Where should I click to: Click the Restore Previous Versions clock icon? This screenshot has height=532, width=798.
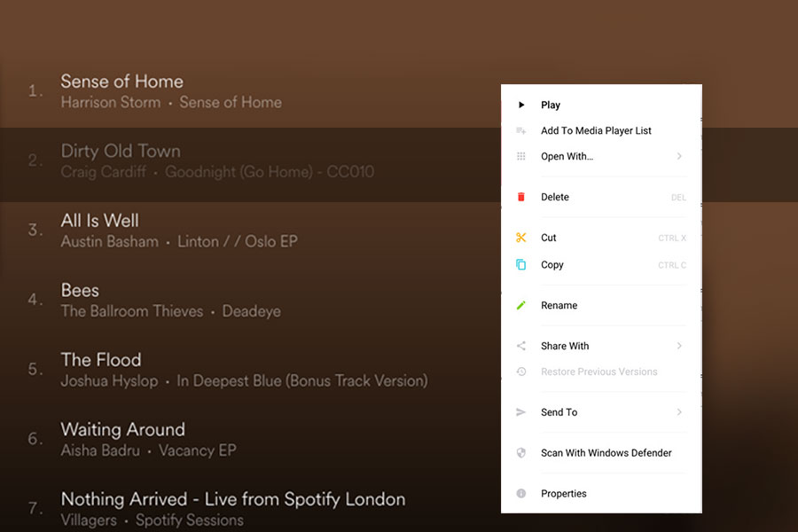click(x=521, y=372)
